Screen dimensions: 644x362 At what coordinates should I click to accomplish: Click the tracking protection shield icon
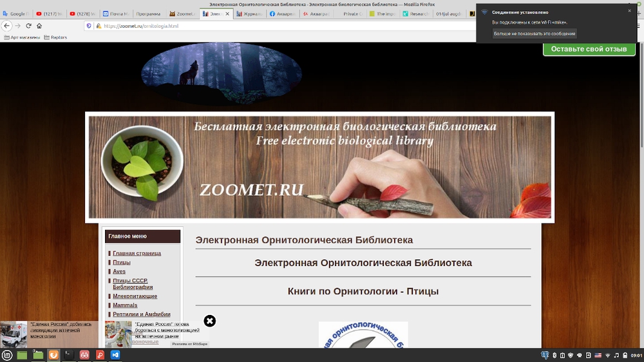coord(88,26)
